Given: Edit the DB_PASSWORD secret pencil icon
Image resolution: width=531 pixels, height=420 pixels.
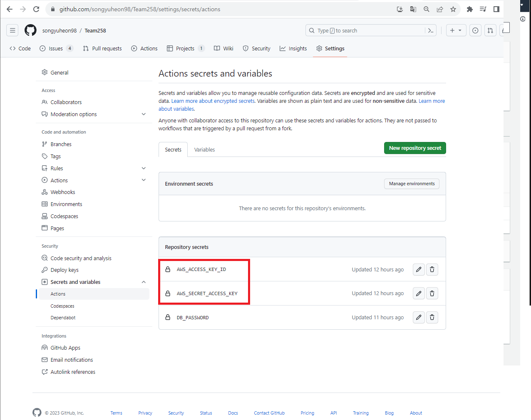Looking at the screenshot, I should (x=419, y=318).
